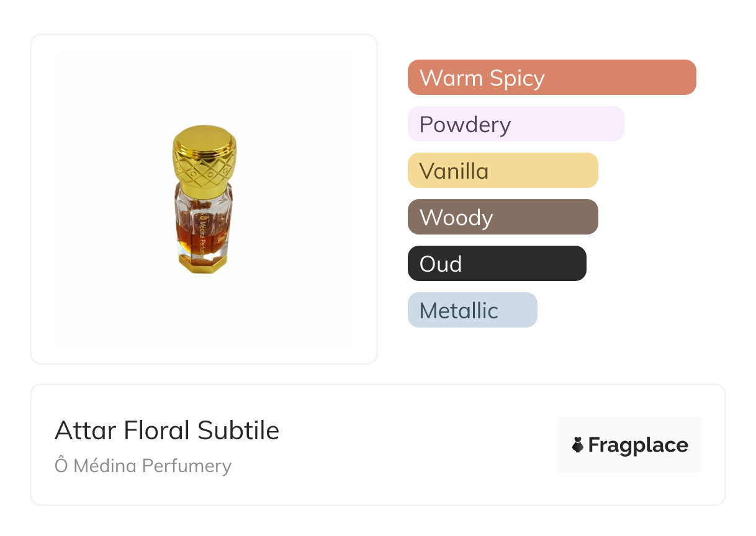Select the Powdery accord bar
Image resolution: width=756 pixels, height=536 pixels.
coord(515,124)
